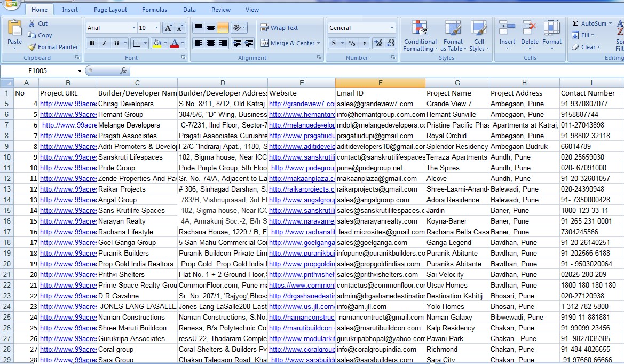Screen dimensions: 624x364
Task: Click the Select All corner button
Action: [7, 83]
